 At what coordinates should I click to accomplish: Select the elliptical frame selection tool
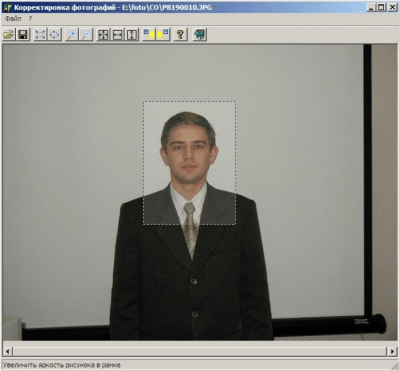point(54,34)
